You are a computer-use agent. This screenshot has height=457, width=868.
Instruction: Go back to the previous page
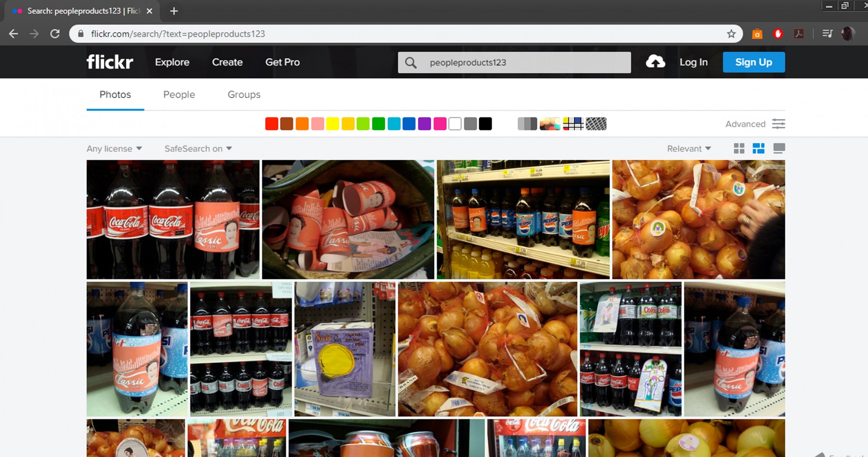click(x=13, y=34)
